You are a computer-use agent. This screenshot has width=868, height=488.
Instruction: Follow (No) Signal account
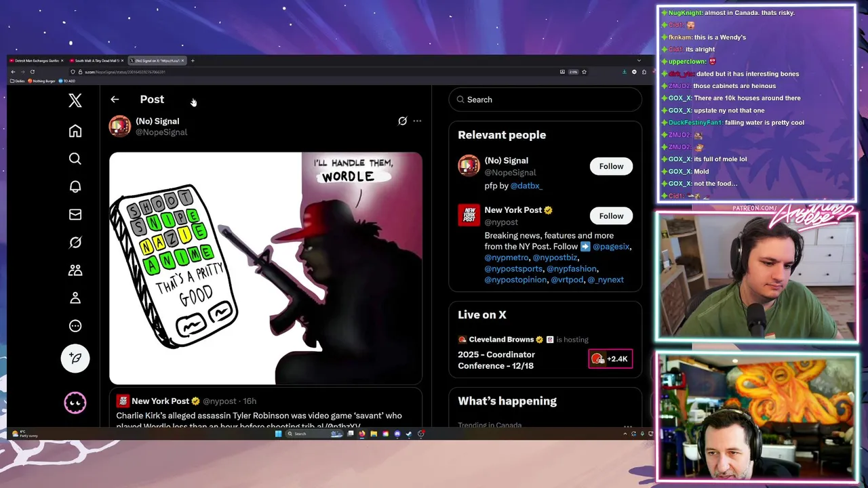(611, 166)
